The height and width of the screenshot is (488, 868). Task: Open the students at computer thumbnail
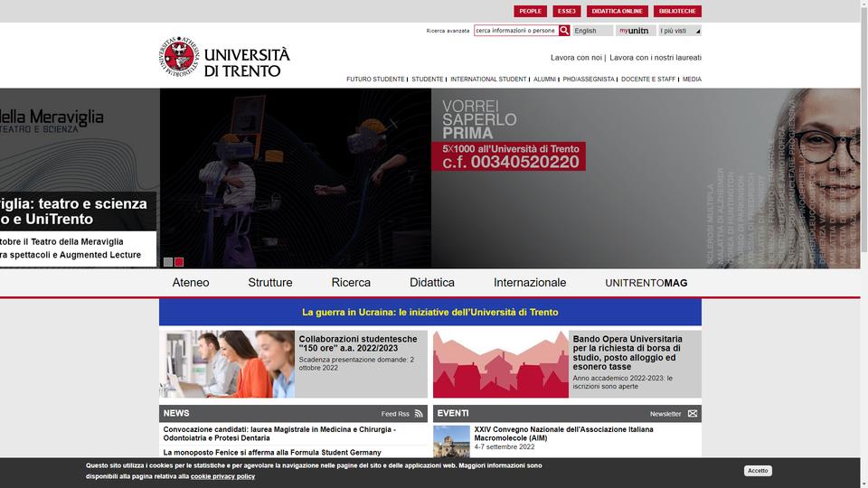pos(227,364)
